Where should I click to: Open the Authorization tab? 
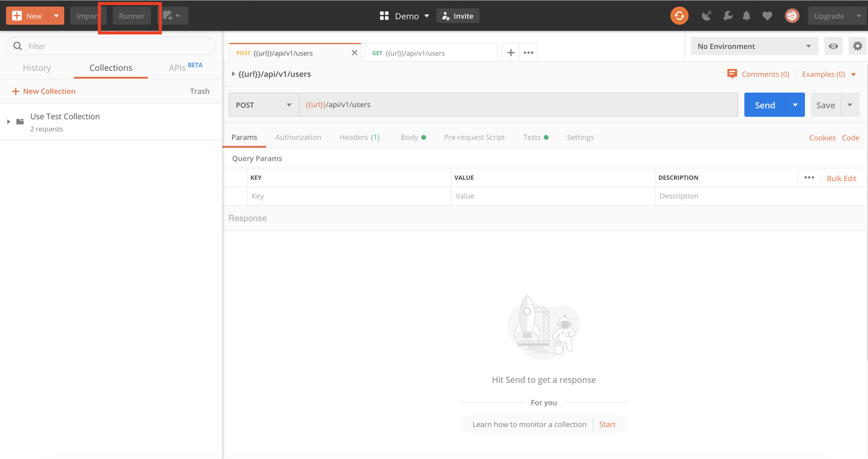click(298, 137)
